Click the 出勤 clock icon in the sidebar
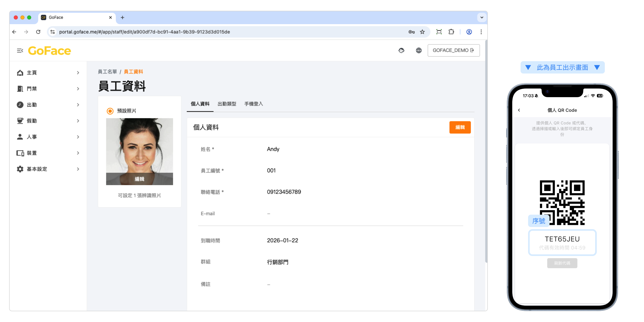The width and height of the screenshot is (644, 322). pos(20,105)
